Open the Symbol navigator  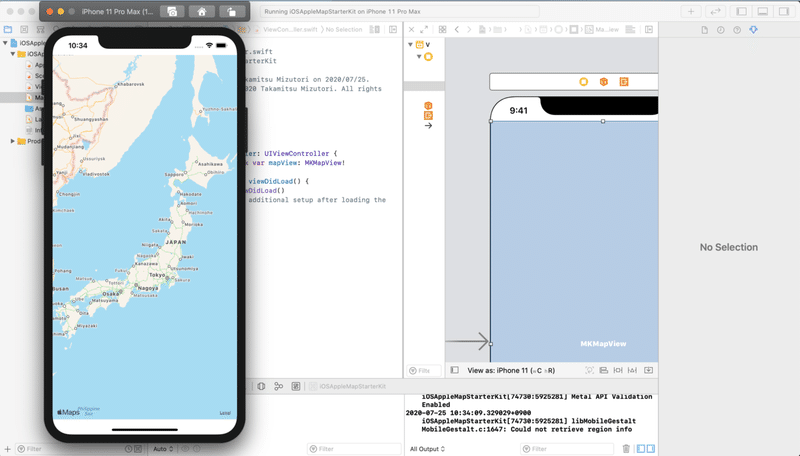tap(40, 30)
